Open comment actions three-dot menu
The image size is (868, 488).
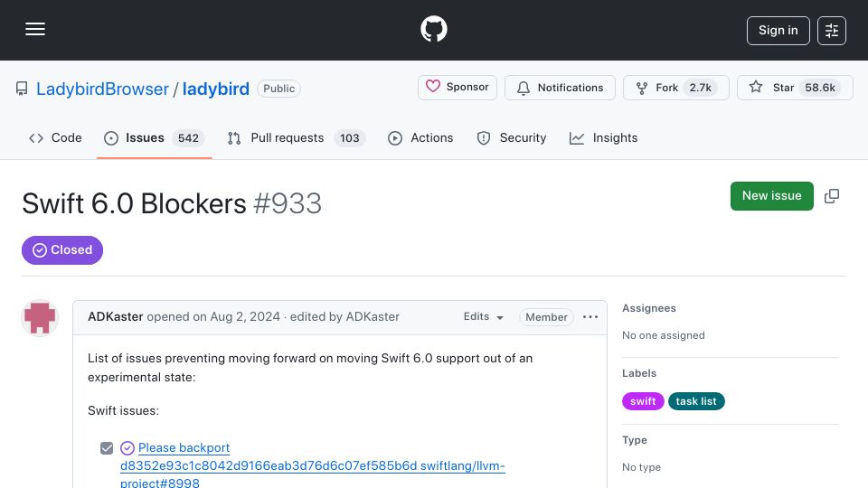(x=590, y=317)
